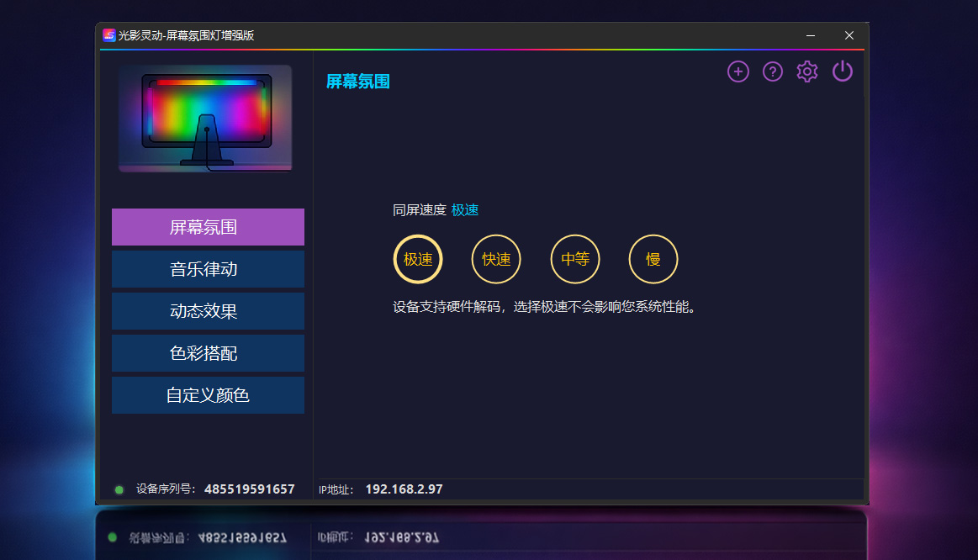Click the RGB monitor preview image

[x=205, y=118]
